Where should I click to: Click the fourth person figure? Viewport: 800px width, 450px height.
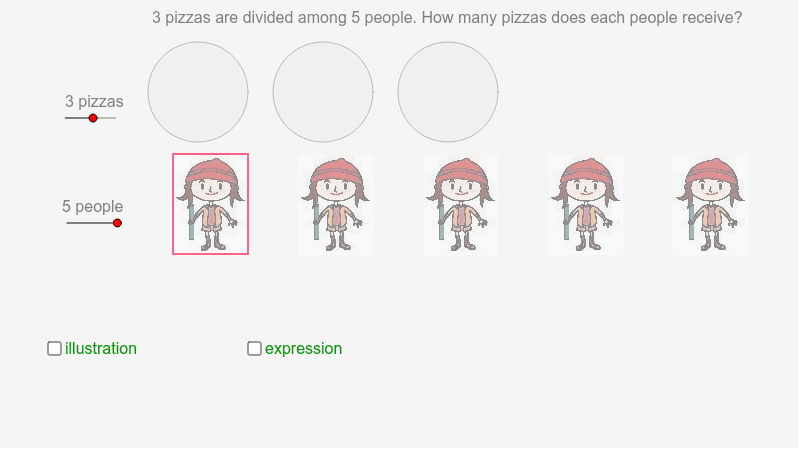pos(585,205)
